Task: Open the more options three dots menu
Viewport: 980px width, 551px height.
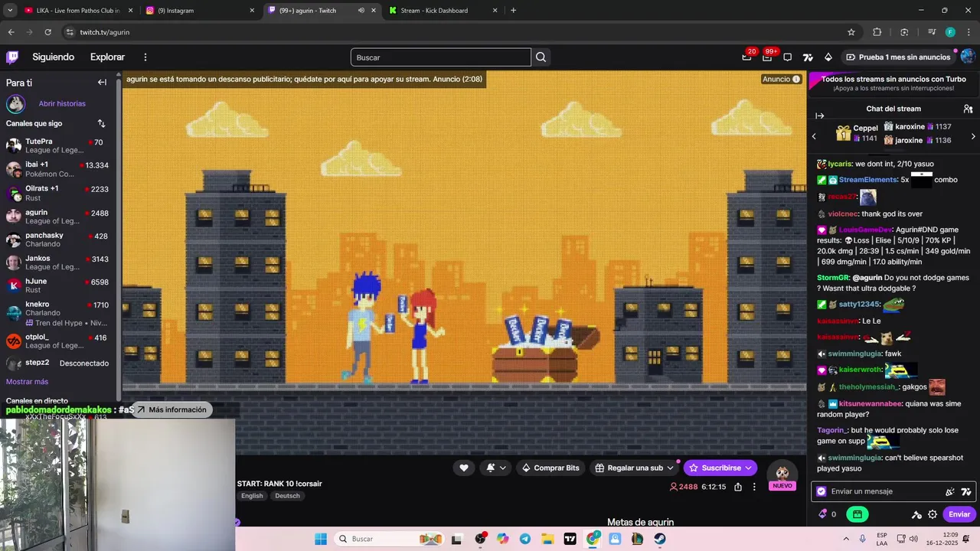Action: (145, 57)
